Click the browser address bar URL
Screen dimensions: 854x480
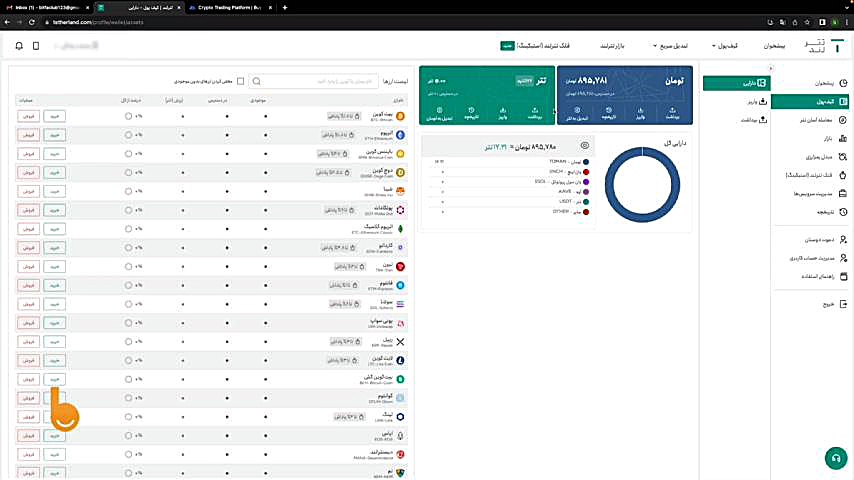(x=98, y=22)
